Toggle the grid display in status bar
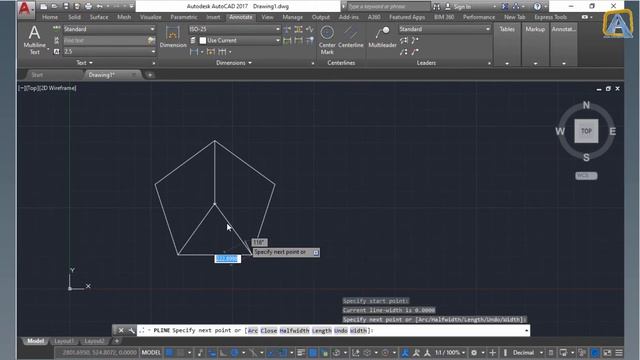This screenshot has height=360, width=640. click(169, 353)
